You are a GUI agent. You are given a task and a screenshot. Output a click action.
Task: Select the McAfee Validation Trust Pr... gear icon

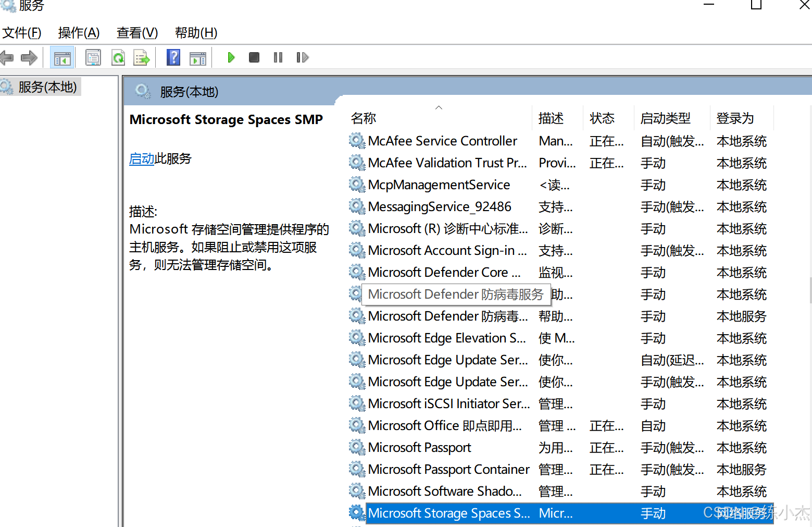click(357, 163)
